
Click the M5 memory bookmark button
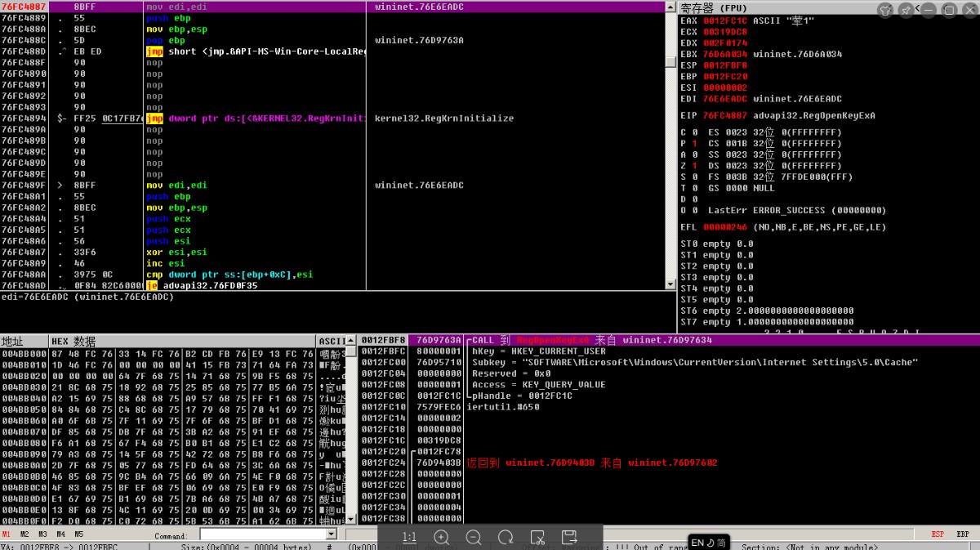78,534
